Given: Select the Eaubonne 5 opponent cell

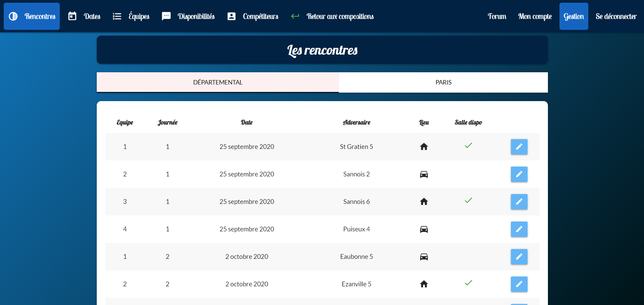Looking at the screenshot, I should [356, 256].
